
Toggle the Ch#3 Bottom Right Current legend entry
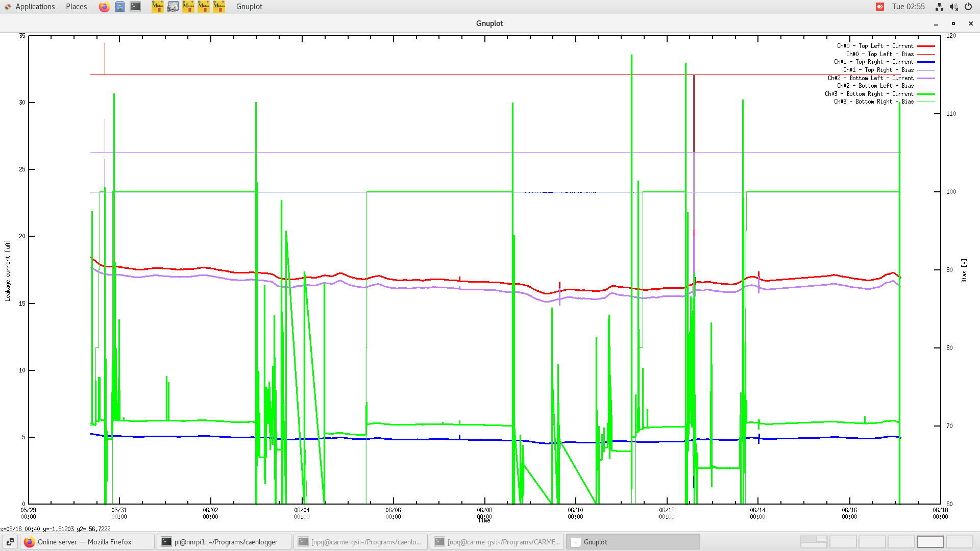870,94
